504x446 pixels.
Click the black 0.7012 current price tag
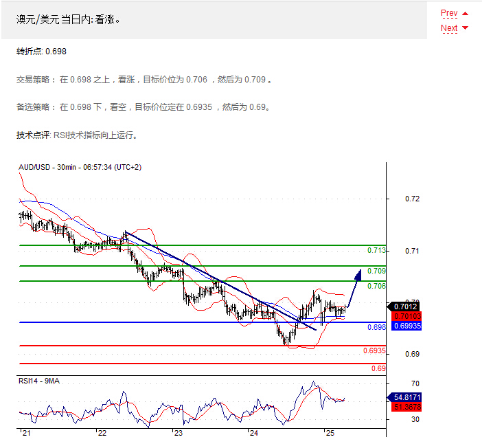click(404, 306)
